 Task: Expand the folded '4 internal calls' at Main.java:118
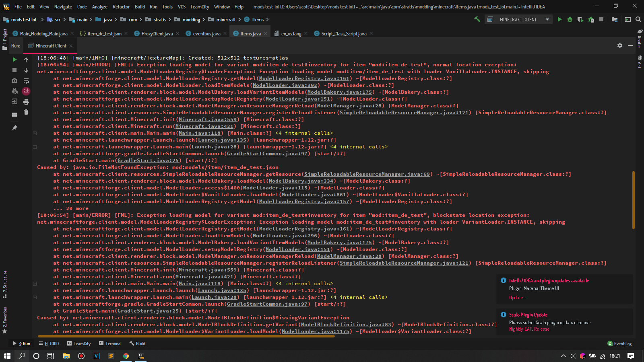35,133
